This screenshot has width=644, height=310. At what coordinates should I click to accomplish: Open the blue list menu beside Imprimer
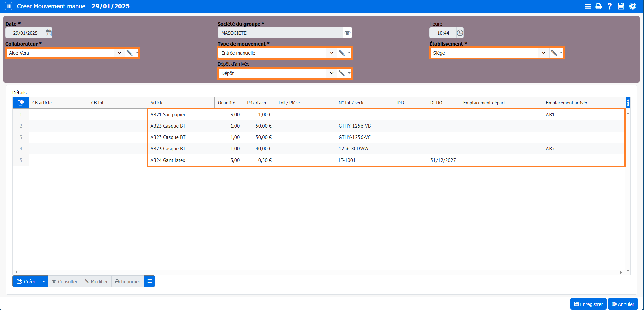tap(149, 281)
